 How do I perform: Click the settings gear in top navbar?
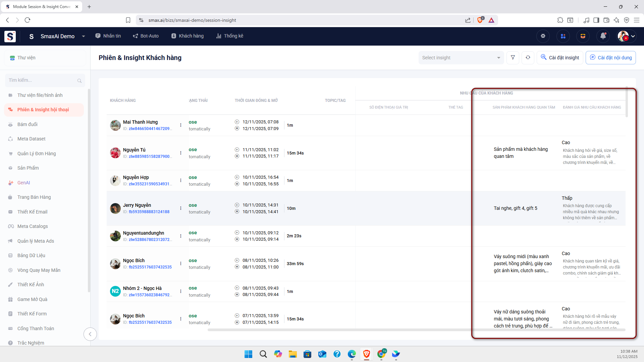click(543, 36)
